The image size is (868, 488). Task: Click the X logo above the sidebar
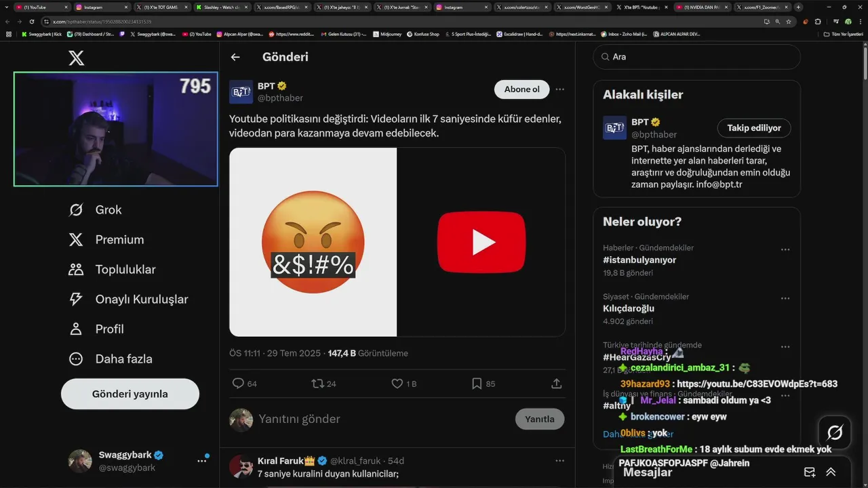76,58
